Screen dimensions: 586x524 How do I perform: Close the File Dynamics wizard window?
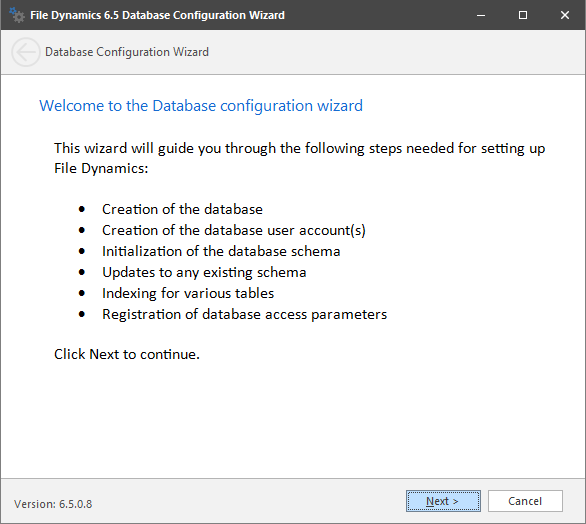tap(565, 15)
